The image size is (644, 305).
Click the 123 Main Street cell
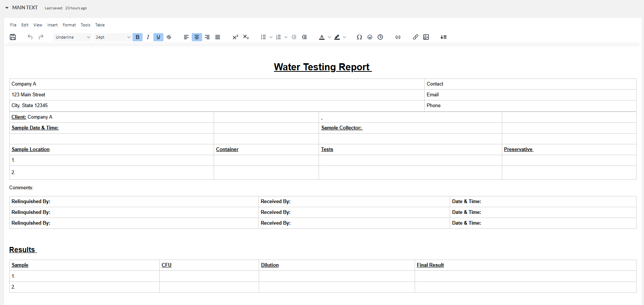coord(217,95)
